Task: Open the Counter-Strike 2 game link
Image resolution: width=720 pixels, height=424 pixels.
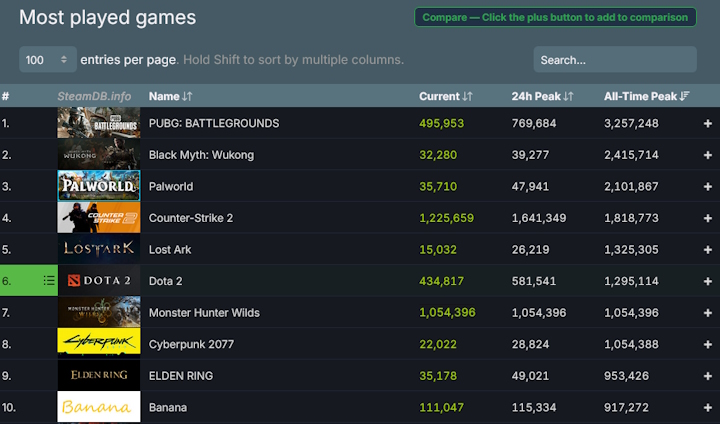Action: (x=191, y=218)
